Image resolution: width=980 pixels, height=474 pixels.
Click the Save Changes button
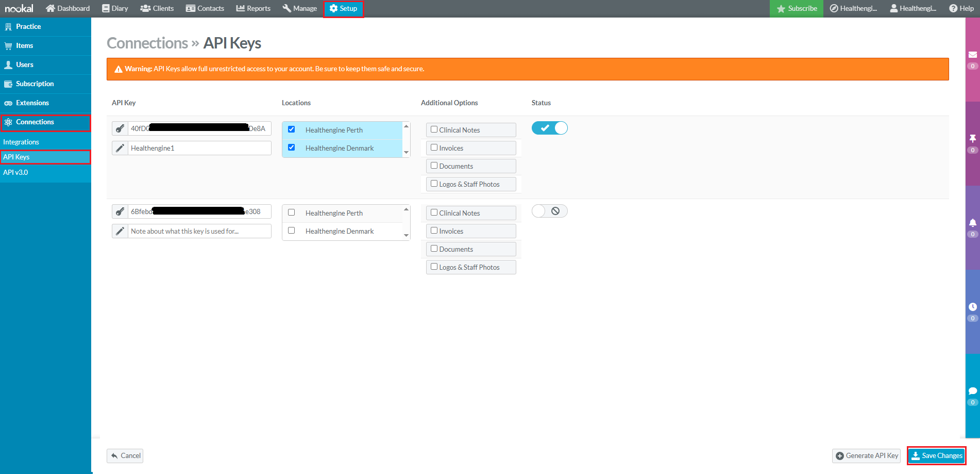pyautogui.click(x=936, y=455)
